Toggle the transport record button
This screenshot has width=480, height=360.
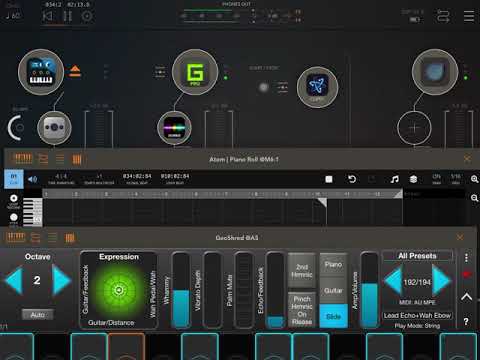pyautogui.click(x=87, y=16)
